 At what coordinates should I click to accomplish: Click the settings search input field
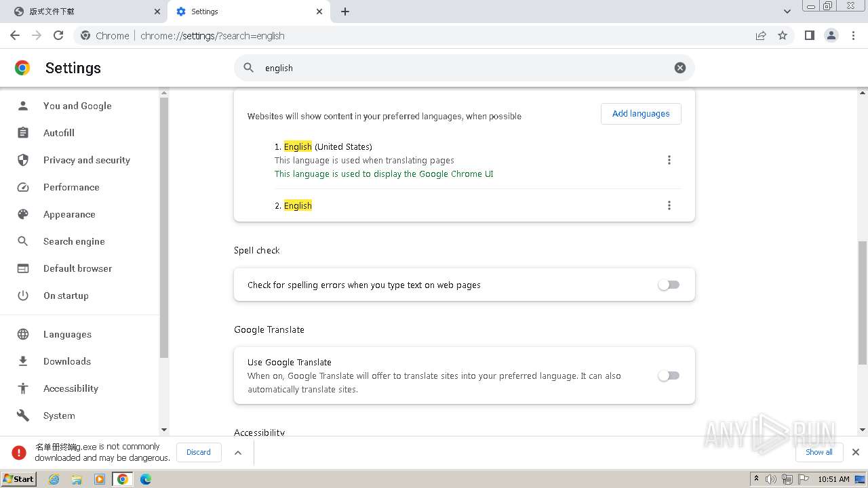click(461, 68)
